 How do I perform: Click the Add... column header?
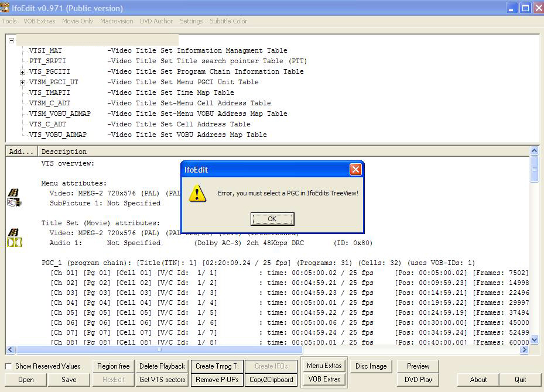[22, 152]
